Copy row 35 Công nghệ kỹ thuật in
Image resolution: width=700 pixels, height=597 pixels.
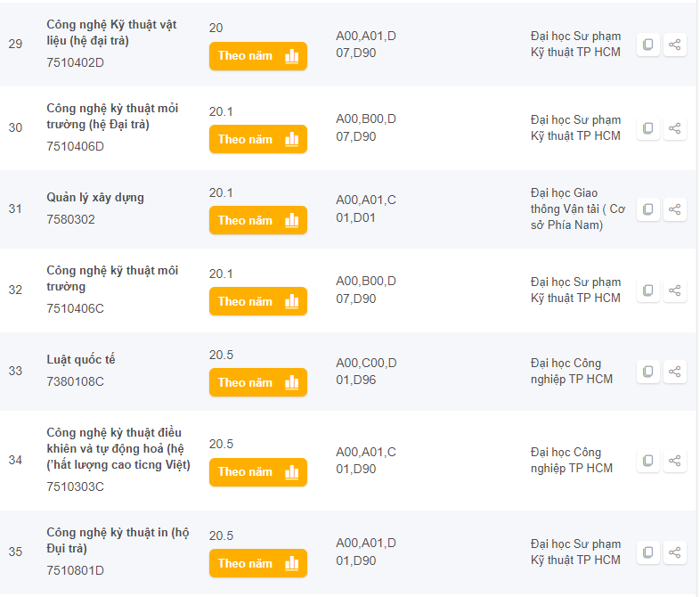pos(647,552)
